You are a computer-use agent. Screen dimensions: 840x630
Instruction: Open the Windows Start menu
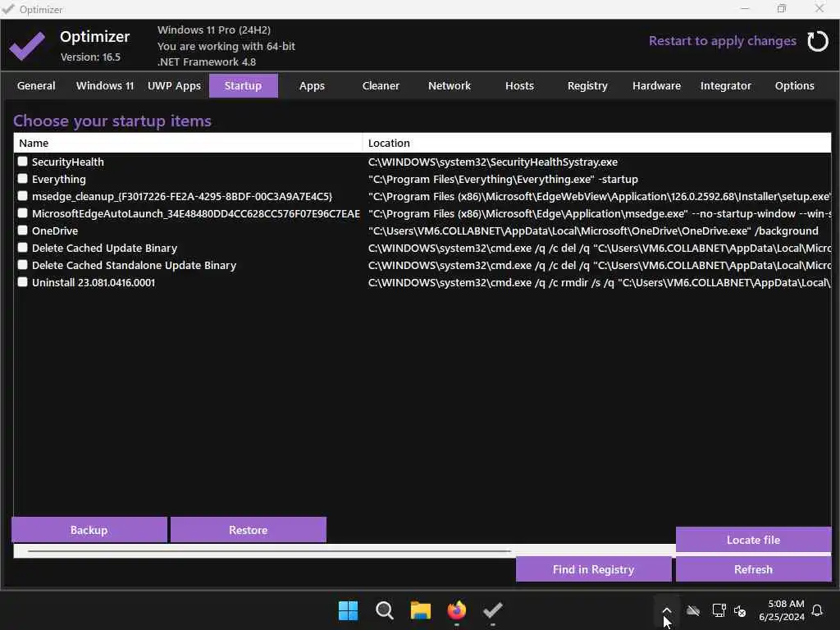348,610
